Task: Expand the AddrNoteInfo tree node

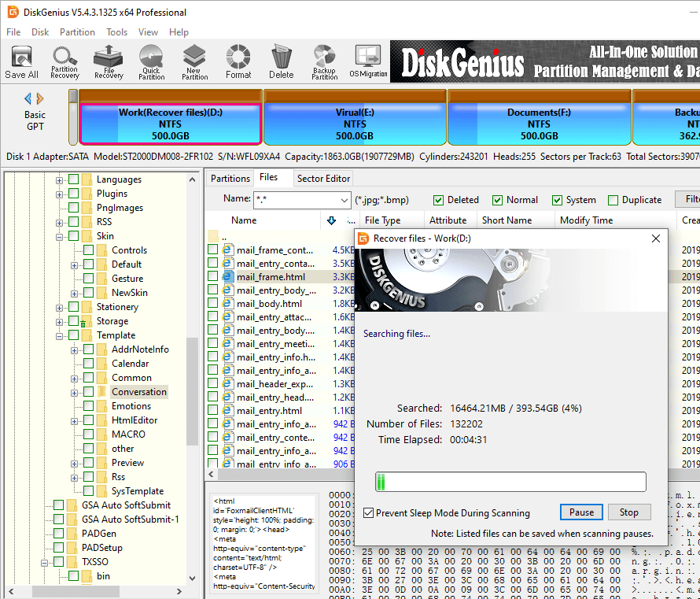Action: [x=74, y=349]
